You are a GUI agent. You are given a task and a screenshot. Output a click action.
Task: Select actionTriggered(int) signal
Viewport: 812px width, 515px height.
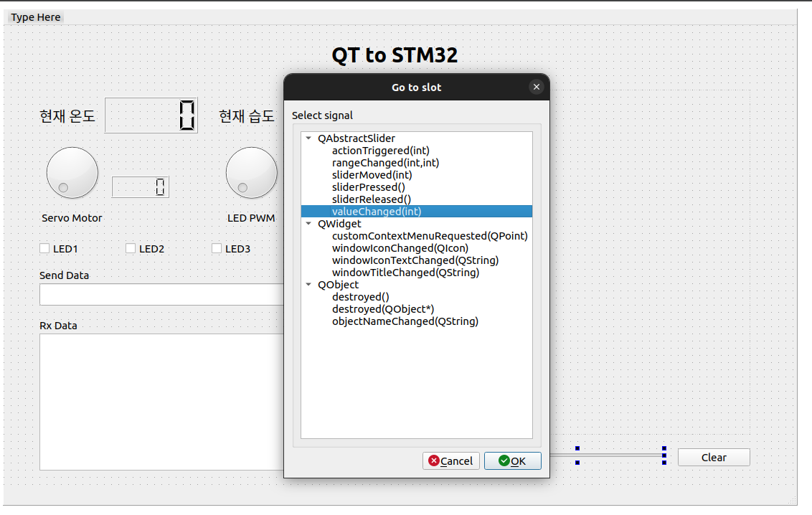tap(381, 151)
